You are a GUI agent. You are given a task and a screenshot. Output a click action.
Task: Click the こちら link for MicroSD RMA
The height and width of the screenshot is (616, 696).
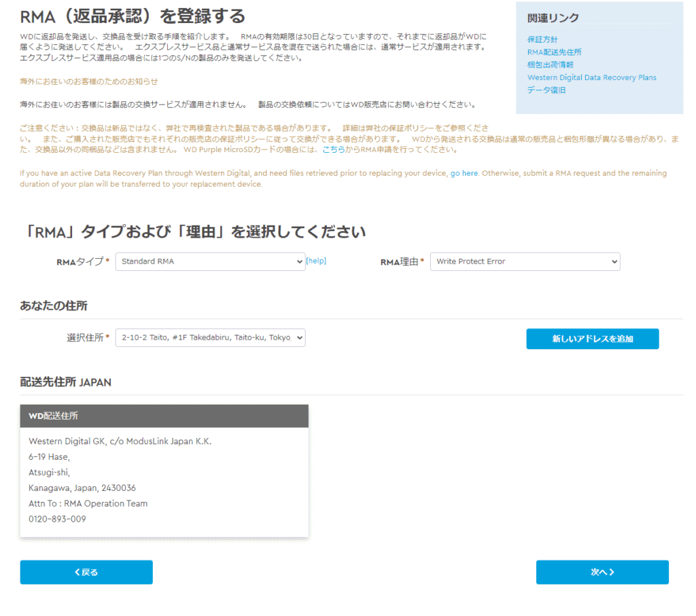tap(333, 150)
